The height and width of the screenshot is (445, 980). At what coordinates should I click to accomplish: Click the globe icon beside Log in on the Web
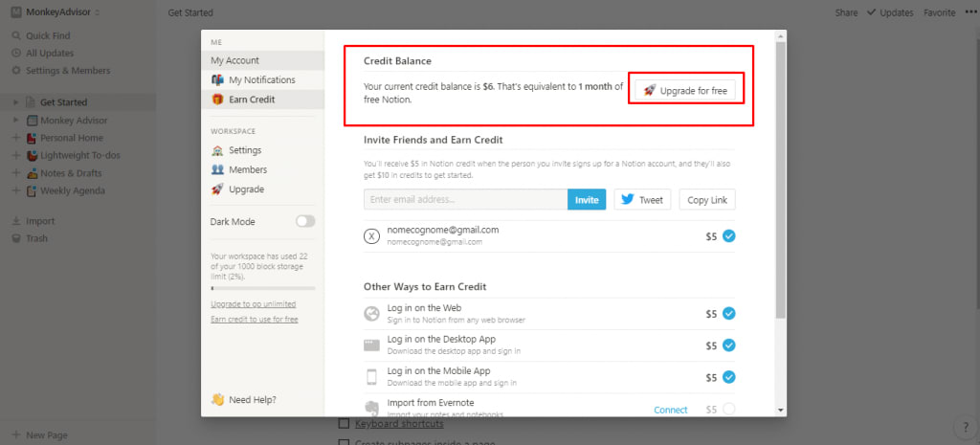click(x=372, y=314)
